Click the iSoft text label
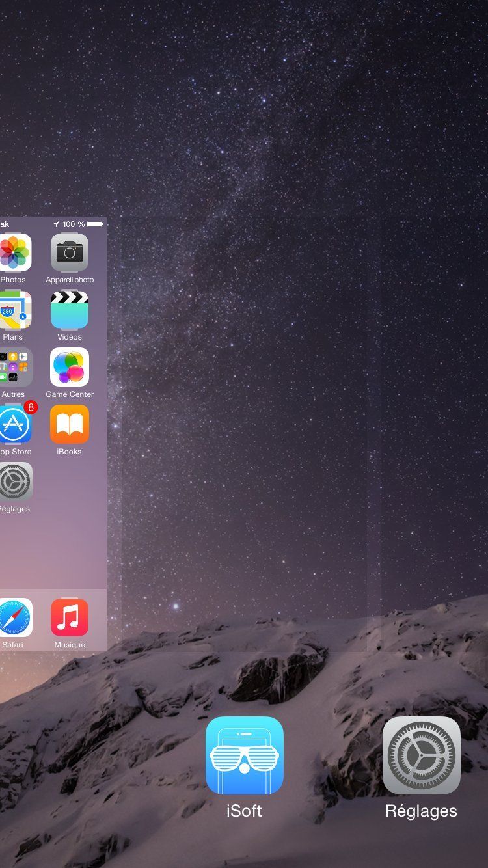This screenshot has width=488, height=868. coord(244,811)
